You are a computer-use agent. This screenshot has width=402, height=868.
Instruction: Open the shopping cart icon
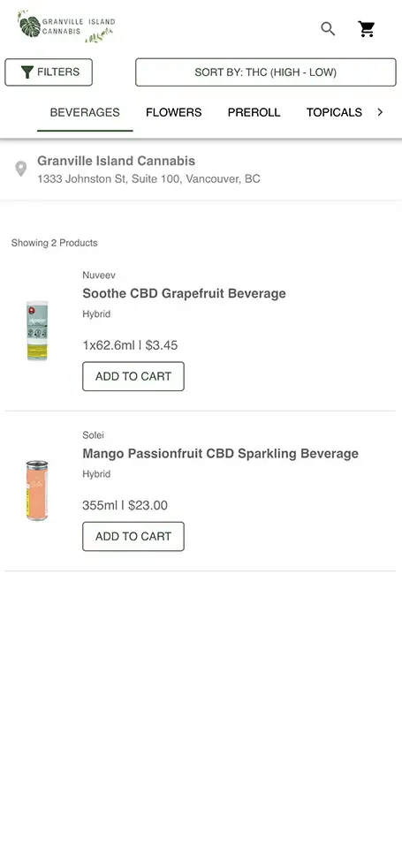[367, 29]
